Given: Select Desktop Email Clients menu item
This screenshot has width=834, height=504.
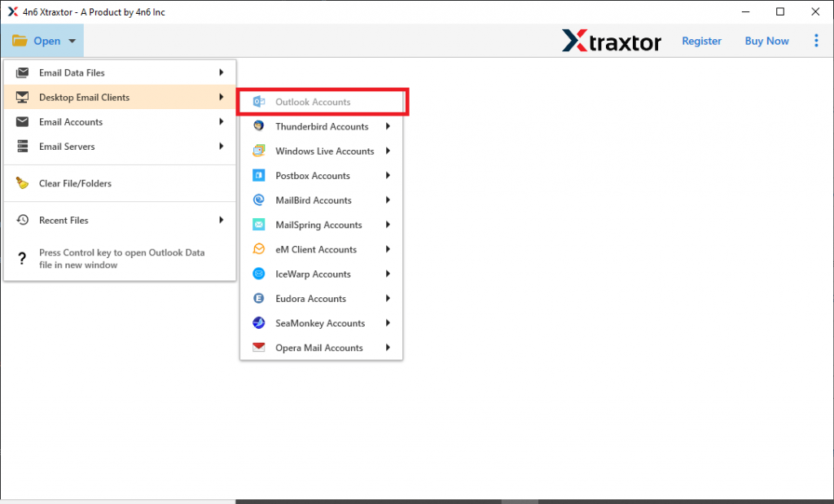Looking at the screenshot, I should [120, 97].
